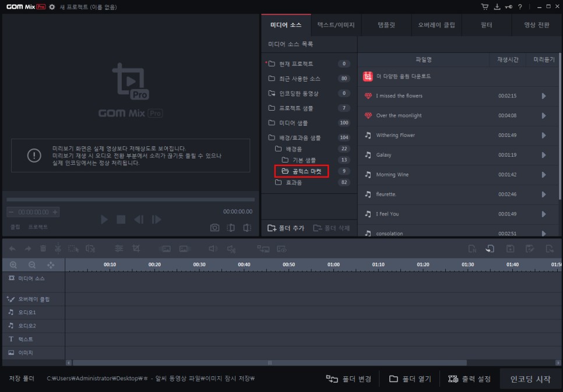The height and width of the screenshot is (392, 563).
Task: Zoom in the timeline
Action: click(13, 265)
